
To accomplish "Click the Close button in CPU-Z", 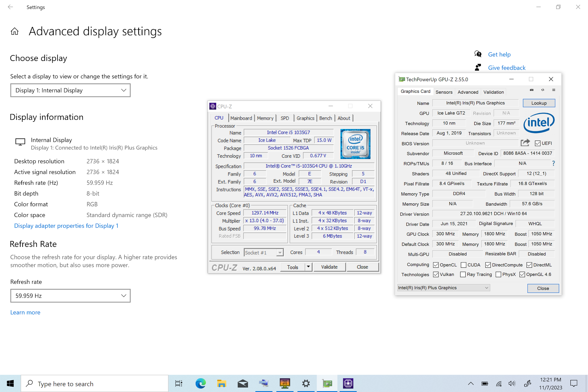I will coord(362,267).
